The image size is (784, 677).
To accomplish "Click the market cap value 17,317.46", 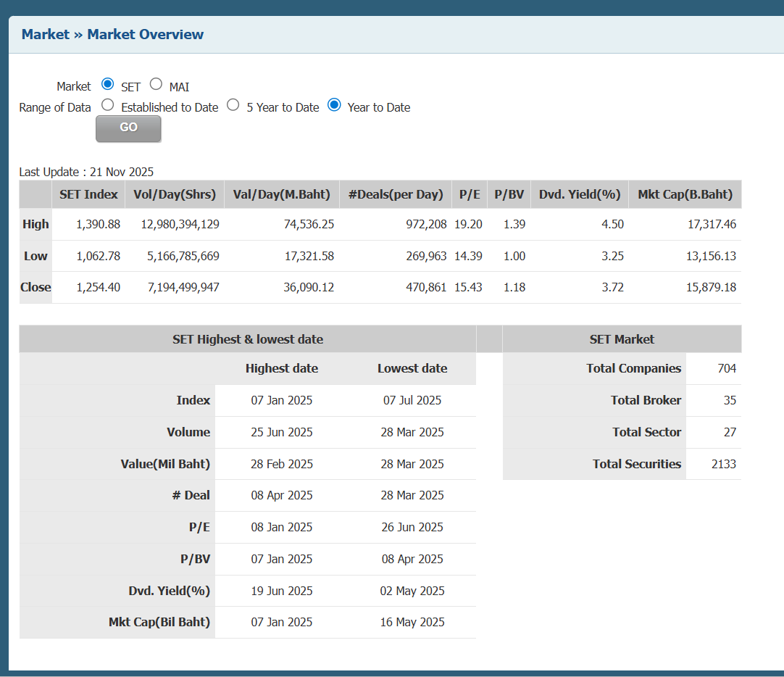I will click(712, 224).
